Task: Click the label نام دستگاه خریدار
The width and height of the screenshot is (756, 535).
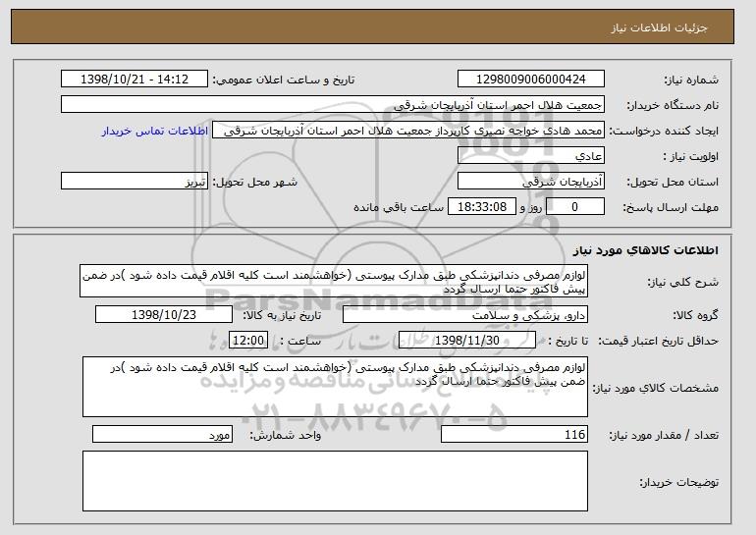Action: tap(673, 106)
